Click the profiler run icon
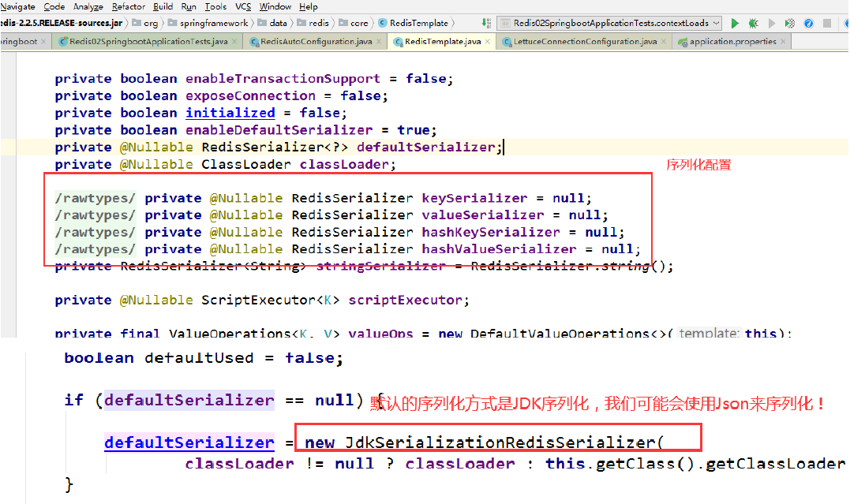850x504 pixels. click(790, 24)
